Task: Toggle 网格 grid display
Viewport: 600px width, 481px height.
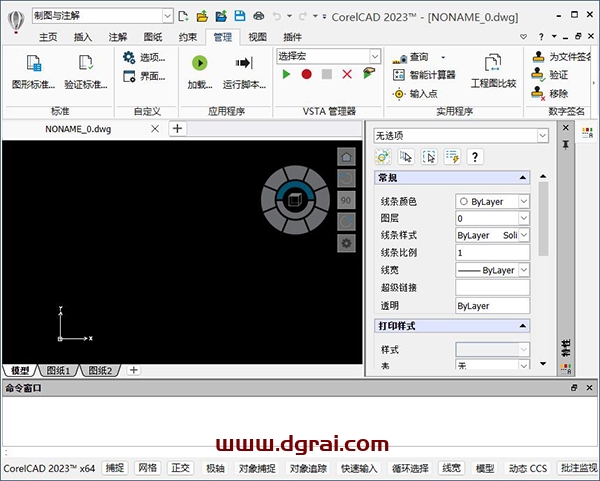Action: (x=148, y=468)
